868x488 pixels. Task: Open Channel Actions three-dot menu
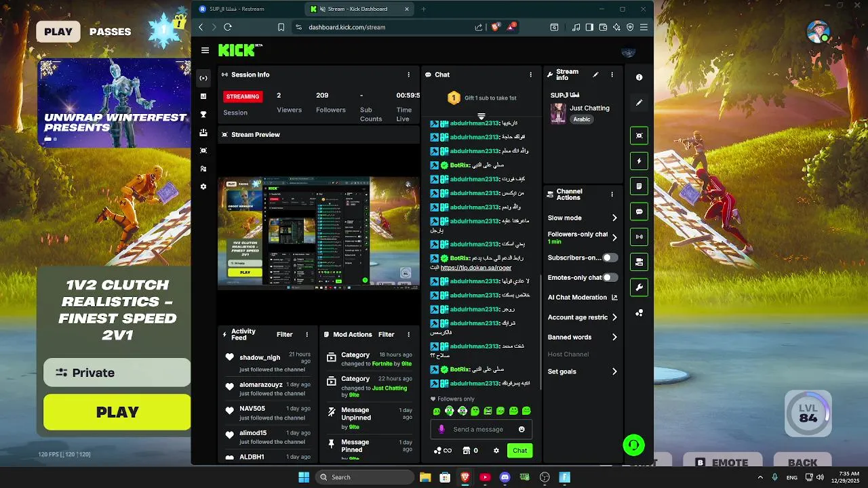(x=612, y=195)
